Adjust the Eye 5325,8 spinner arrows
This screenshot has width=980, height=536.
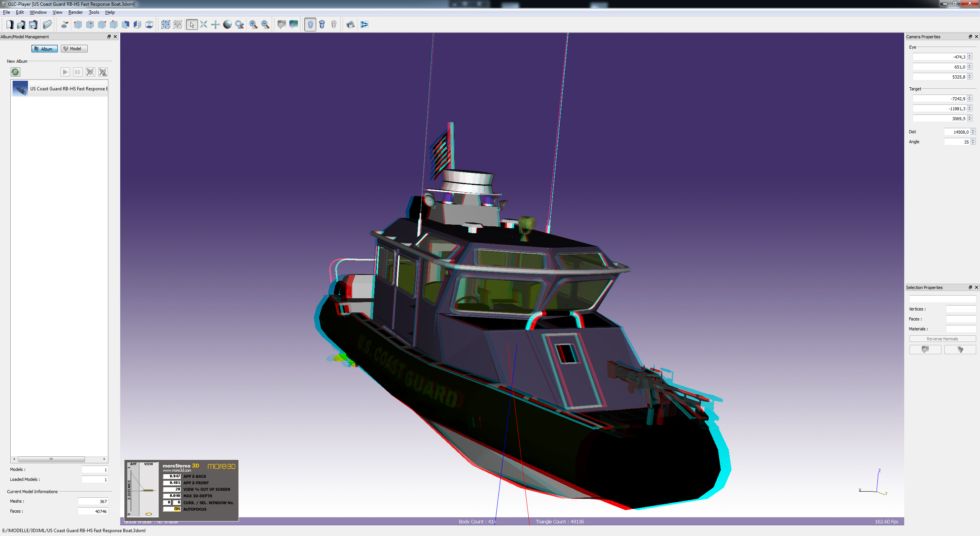click(x=970, y=77)
